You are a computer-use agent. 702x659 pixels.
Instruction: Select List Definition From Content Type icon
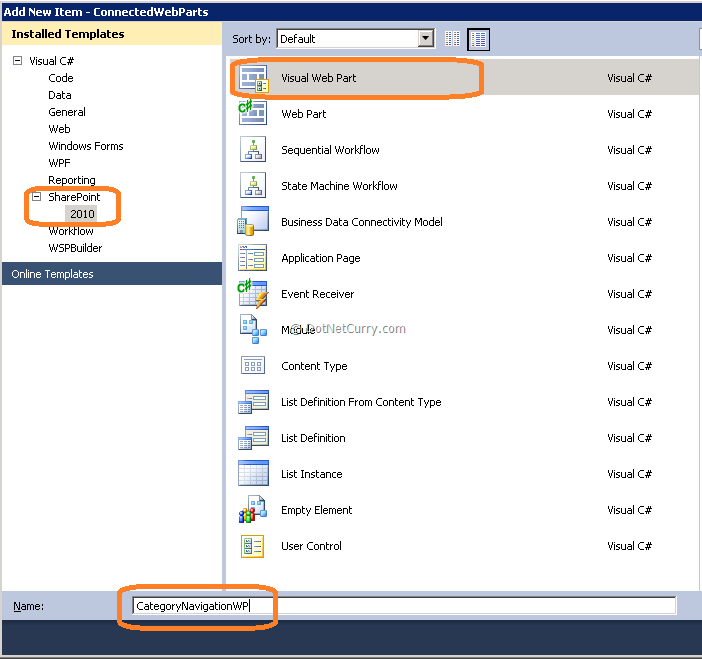253,402
